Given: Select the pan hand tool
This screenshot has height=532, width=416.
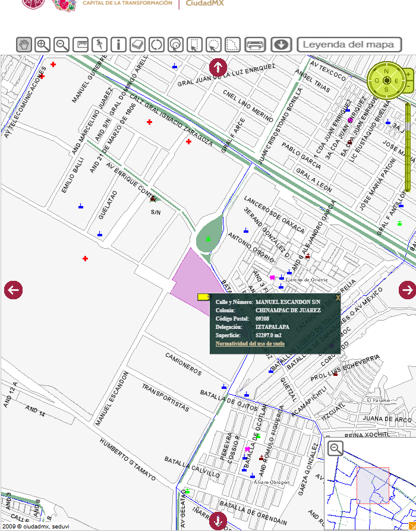Looking at the screenshot, I should 24,45.
